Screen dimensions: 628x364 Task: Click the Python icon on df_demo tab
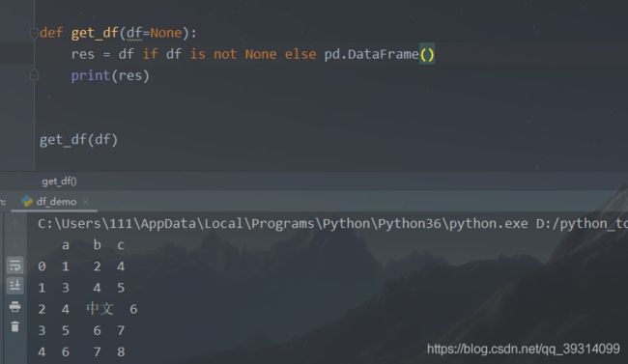pyautogui.click(x=27, y=201)
